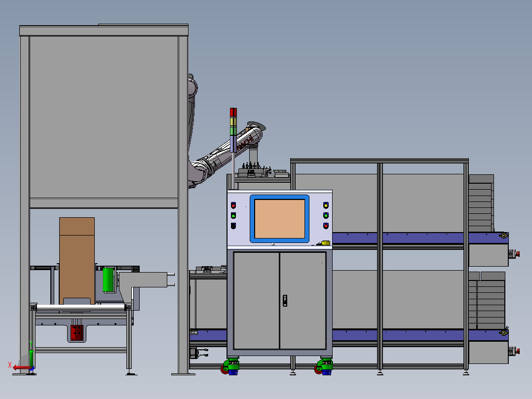
Task: Pick the red segment of the signal tower light
Action: (233, 113)
